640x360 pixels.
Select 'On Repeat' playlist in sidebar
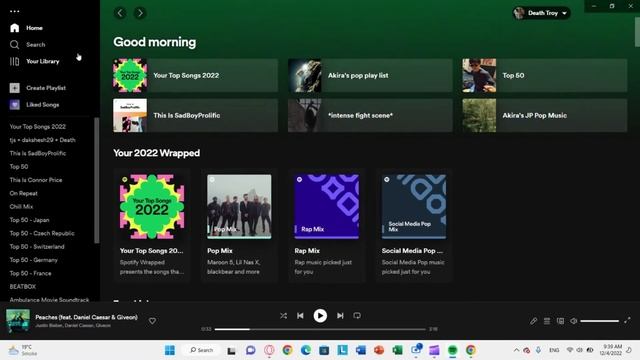pyautogui.click(x=24, y=193)
